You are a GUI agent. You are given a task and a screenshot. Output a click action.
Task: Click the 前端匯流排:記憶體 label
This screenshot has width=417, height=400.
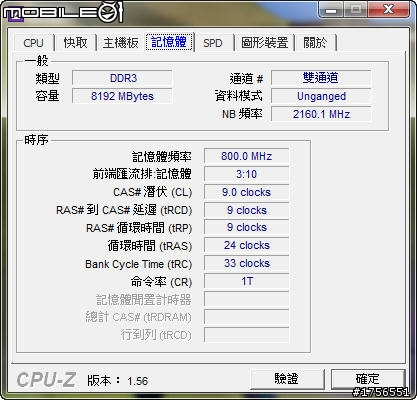(x=142, y=174)
